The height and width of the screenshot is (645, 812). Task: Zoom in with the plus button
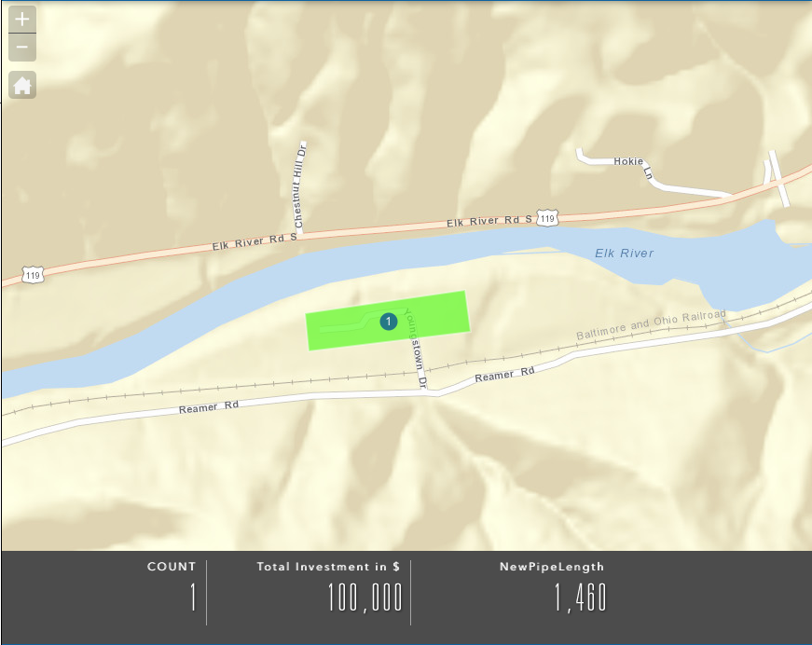[22, 20]
